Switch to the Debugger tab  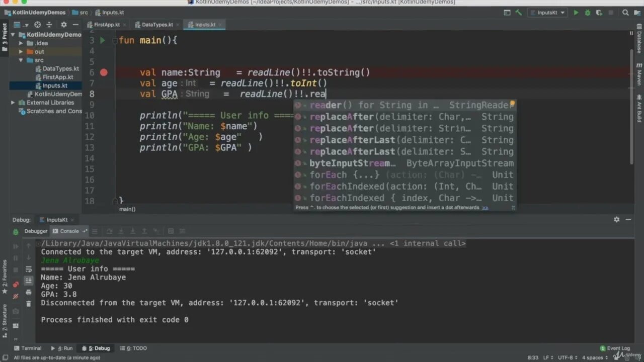tap(36, 231)
